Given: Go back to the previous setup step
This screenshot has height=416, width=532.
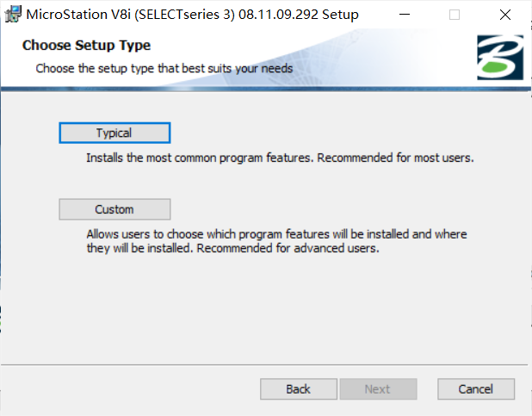Looking at the screenshot, I should [x=299, y=389].
